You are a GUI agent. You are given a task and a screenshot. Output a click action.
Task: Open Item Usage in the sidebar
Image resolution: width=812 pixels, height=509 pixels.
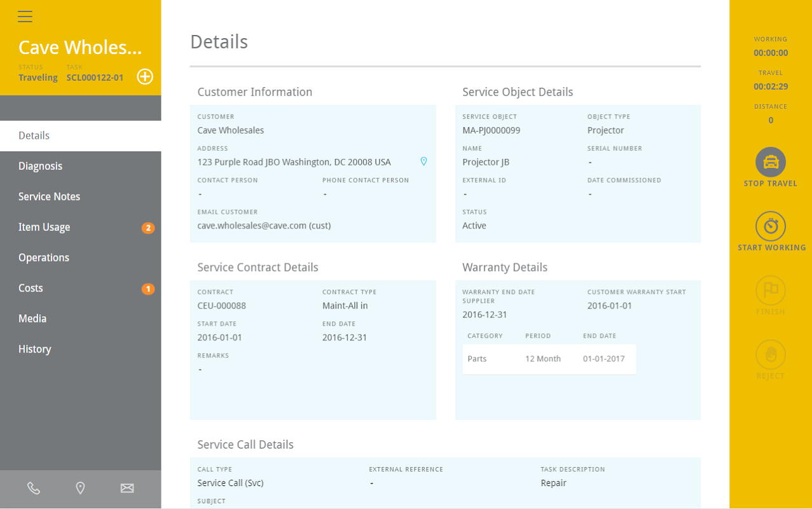tap(45, 227)
